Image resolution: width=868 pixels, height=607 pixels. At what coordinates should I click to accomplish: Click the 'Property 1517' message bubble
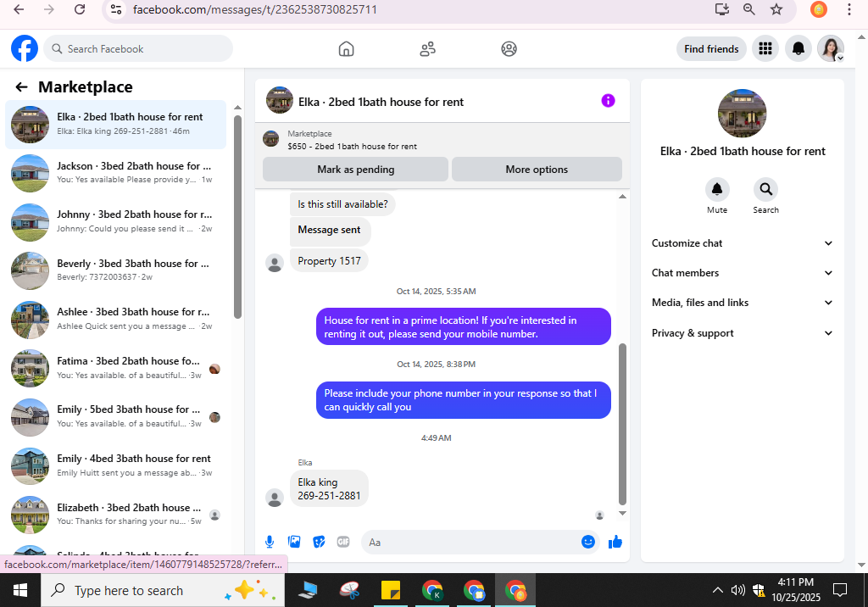(329, 261)
